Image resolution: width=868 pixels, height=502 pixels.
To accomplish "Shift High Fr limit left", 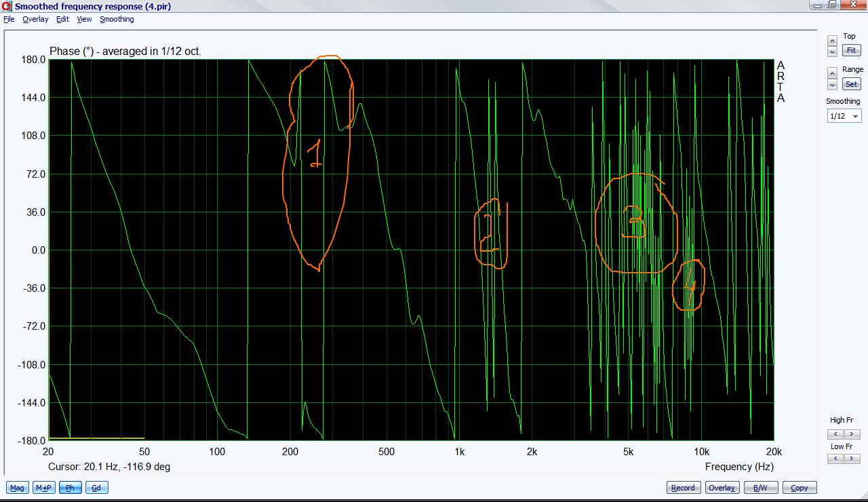I will pyautogui.click(x=835, y=434).
